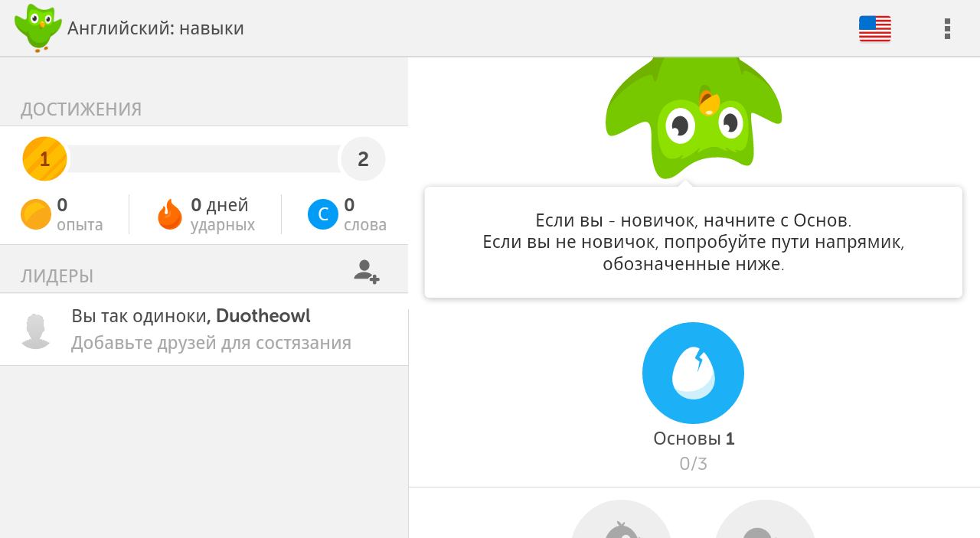The height and width of the screenshot is (538, 980).
Task: Open the three-dot overflow menu
Action: [947, 28]
